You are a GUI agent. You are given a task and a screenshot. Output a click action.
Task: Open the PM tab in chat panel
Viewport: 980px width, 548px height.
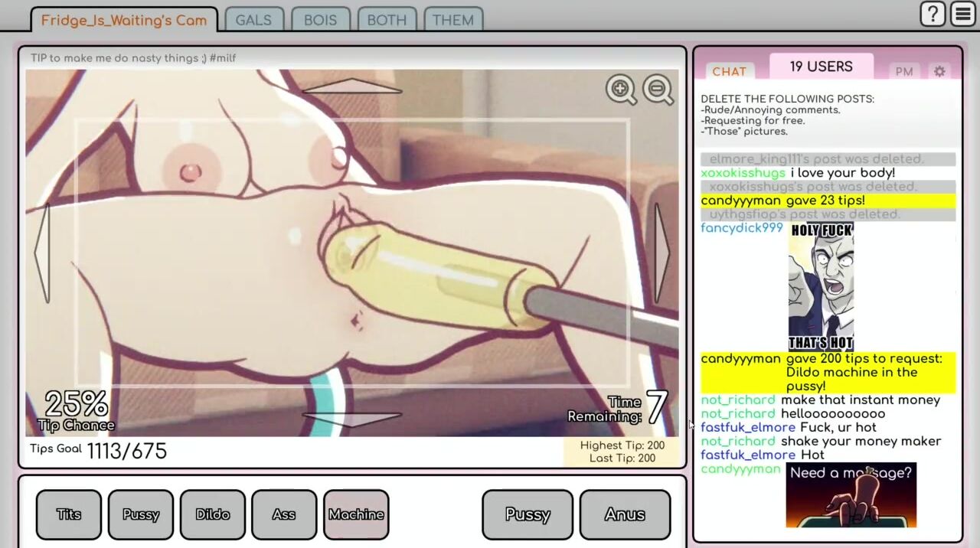click(x=904, y=71)
